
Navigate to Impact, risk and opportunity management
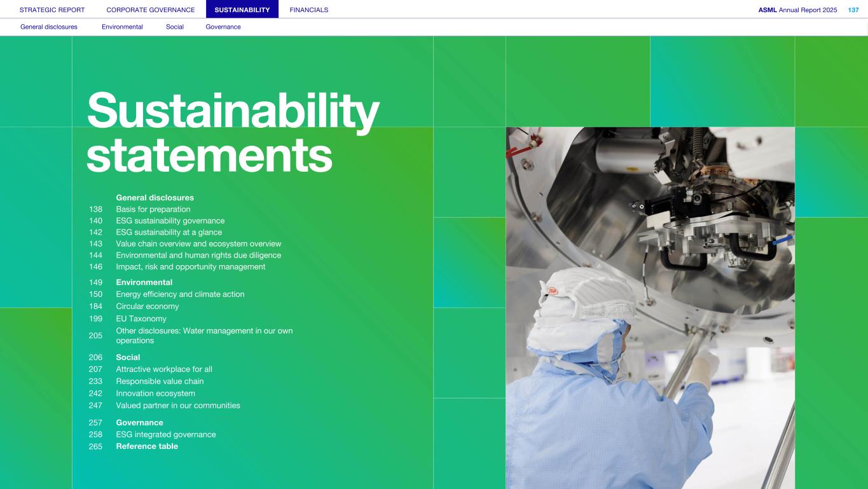tap(190, 266)
